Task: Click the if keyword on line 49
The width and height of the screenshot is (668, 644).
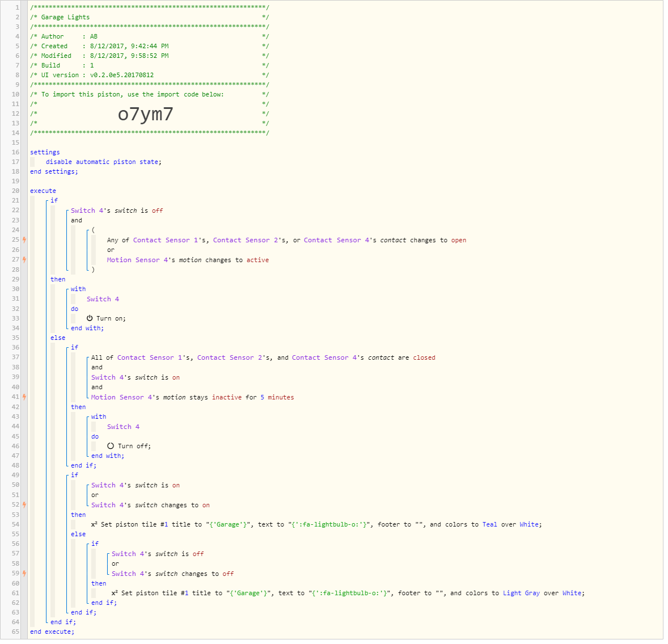Action: pos(74,477)
